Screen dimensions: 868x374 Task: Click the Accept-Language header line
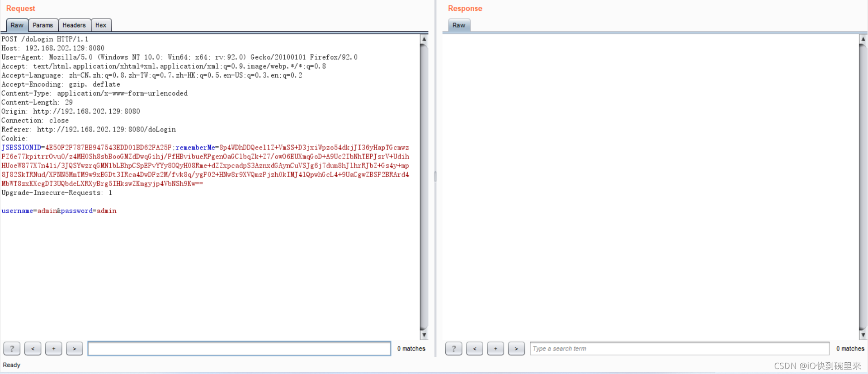[x=152, y=75]
